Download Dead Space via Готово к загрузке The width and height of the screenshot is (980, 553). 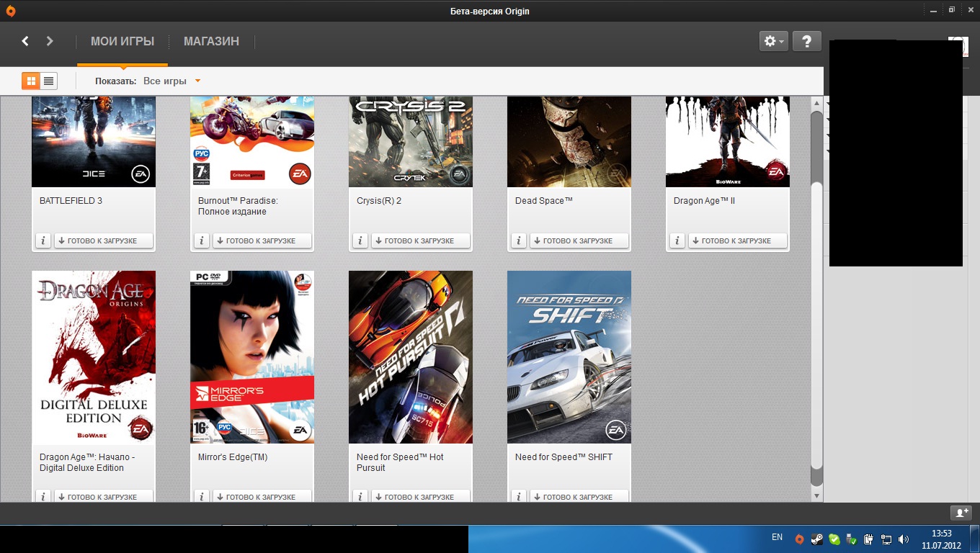pyautogui.click(x=579, y=240)
